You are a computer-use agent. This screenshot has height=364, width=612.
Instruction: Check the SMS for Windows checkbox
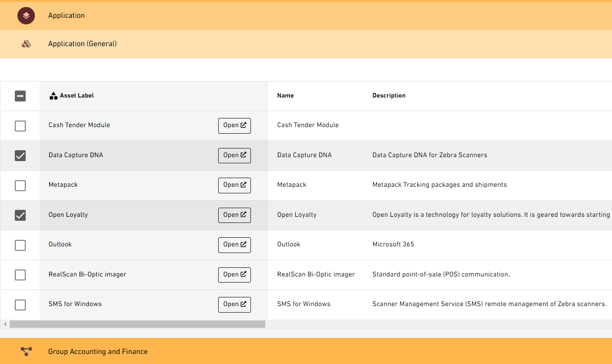point(20,305)
